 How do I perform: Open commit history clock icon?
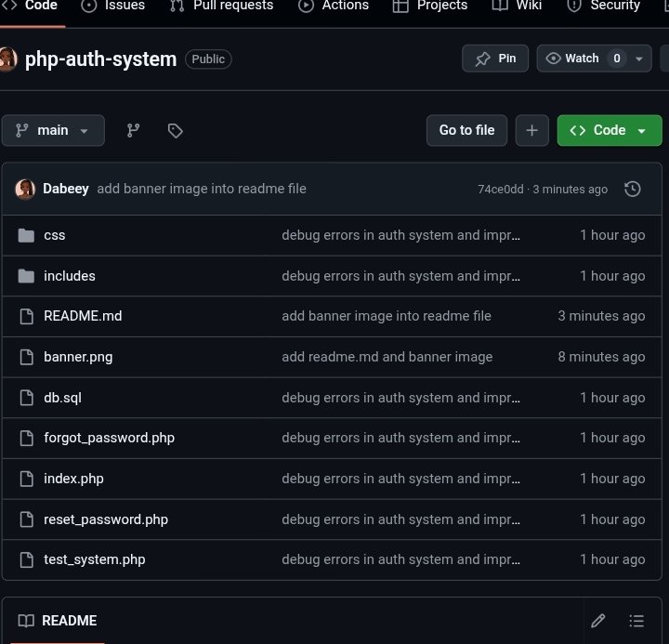(x=633, y=189)
